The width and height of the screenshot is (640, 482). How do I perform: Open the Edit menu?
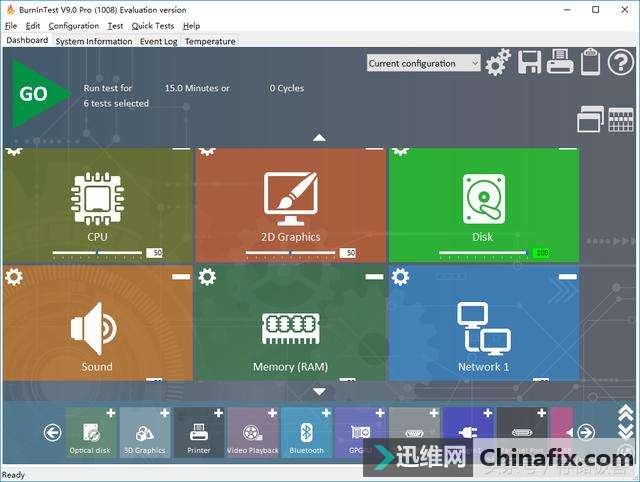tap(33, 26)
